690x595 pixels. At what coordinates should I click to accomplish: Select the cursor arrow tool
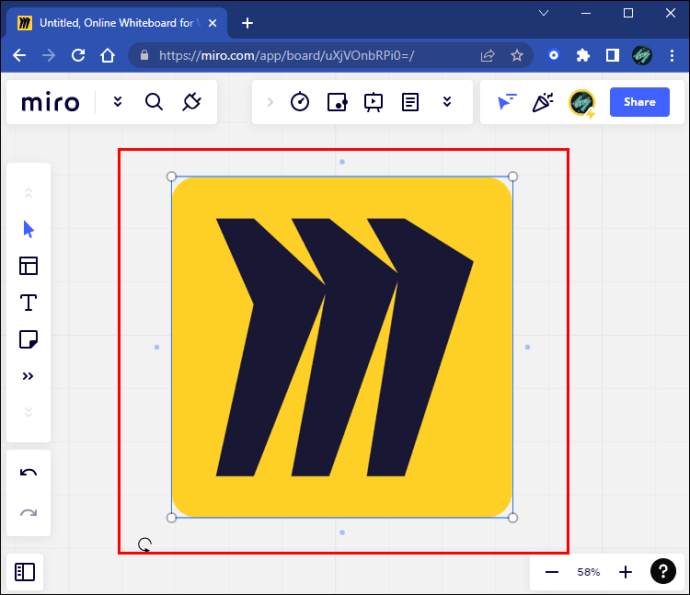click(29, 229)
